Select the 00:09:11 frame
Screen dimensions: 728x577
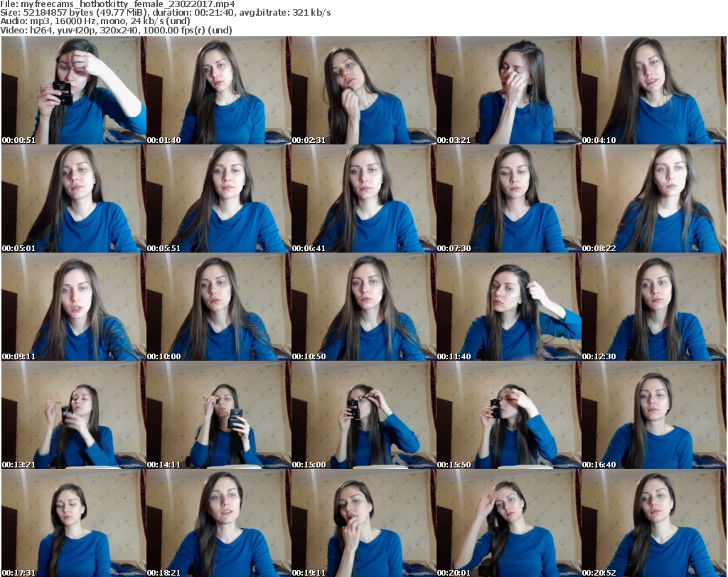pyautogui.click(x=74, y=307)
